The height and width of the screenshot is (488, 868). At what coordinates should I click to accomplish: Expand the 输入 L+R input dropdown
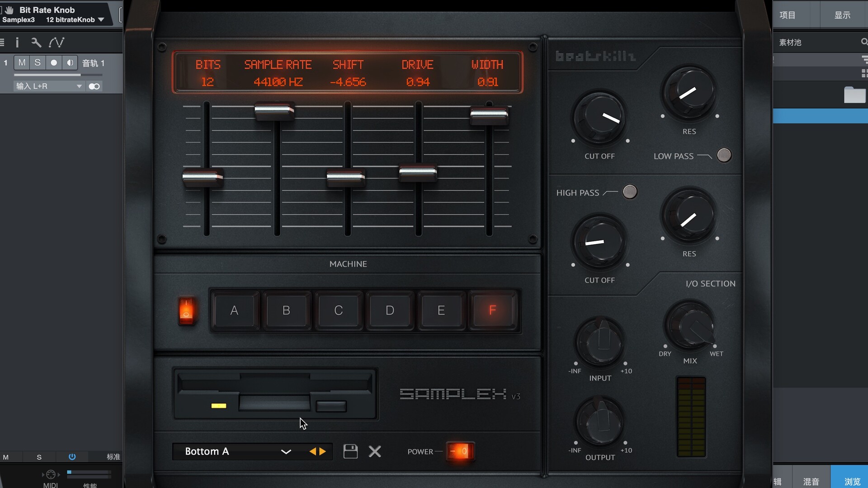(79, 86)
